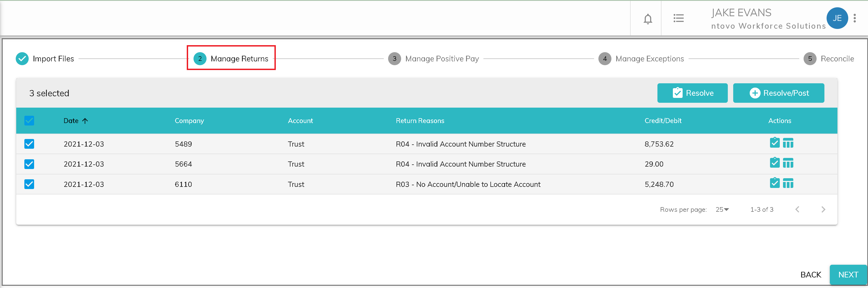The image size is (868, 288).
Task: Resolve the company 5664 return via clipboard icon
Action: click(x=774, y=163)
